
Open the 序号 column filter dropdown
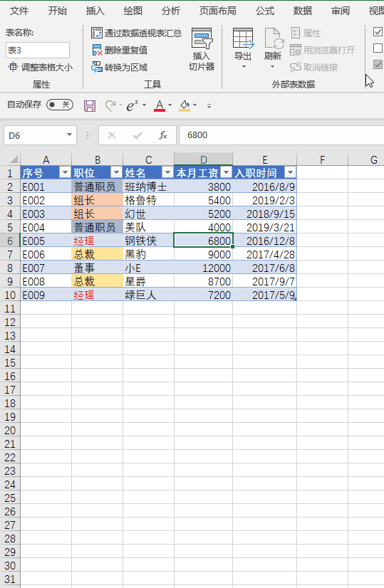[66, 172]
